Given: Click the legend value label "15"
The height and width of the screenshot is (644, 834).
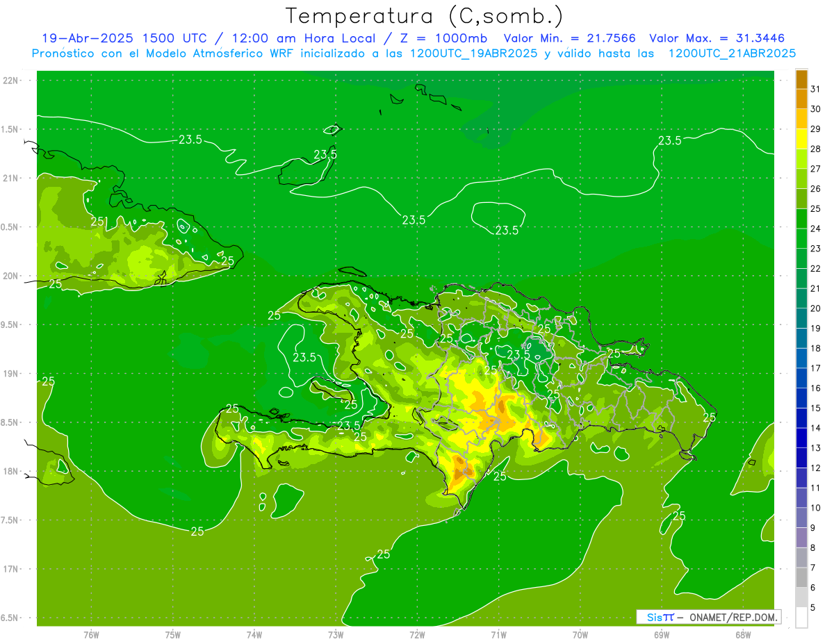Looking at the screenshot, I should (815, 408).
